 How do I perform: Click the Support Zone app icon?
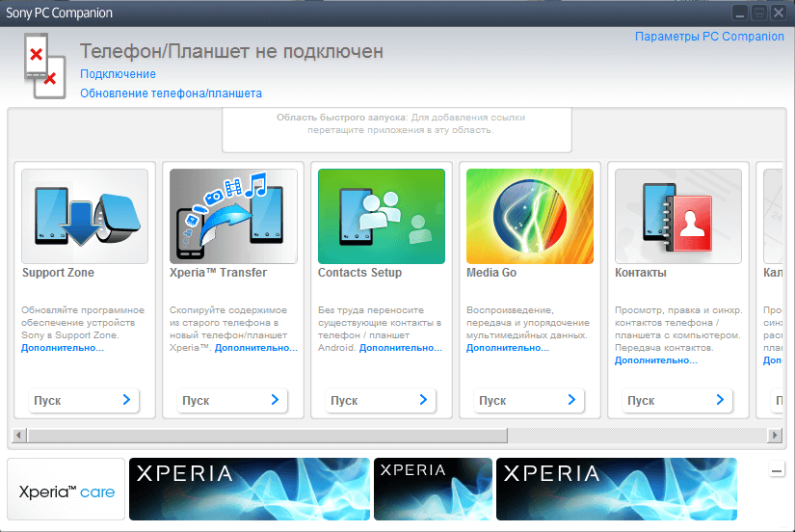85,216
